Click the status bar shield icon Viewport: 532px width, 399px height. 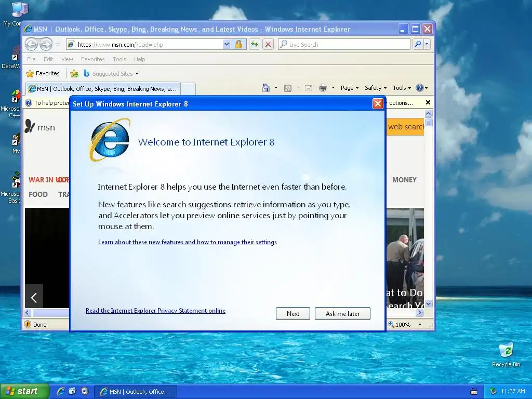28,324
